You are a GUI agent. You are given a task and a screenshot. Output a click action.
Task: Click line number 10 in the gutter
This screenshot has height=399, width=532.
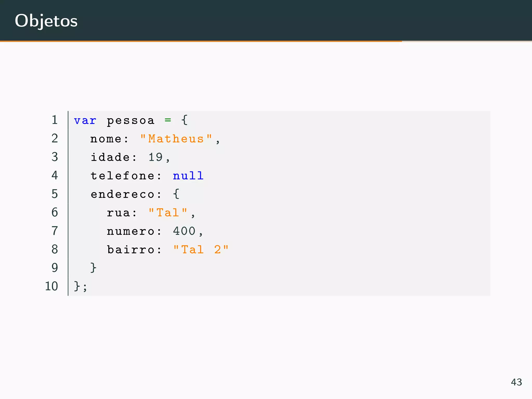pyautogui.click(x=51, y=286)
